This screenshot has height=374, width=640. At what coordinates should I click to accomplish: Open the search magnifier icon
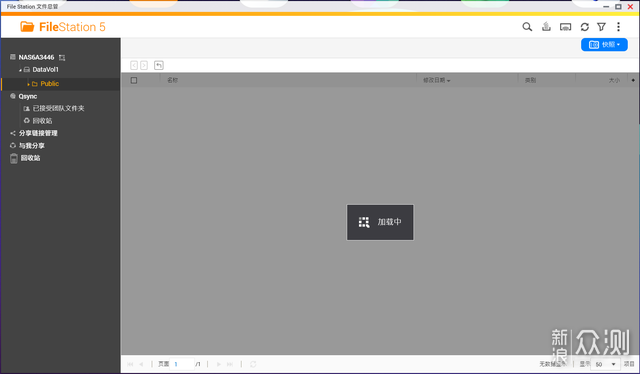527,27
